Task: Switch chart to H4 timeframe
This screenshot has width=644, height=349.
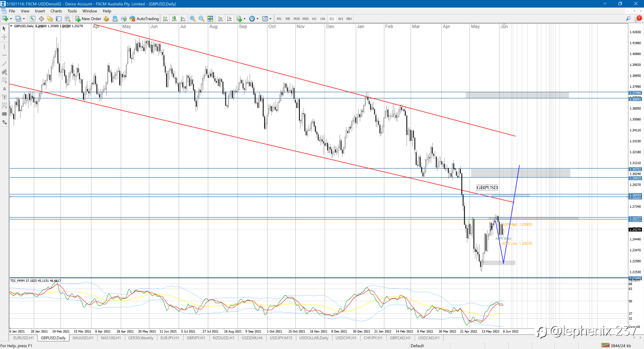Action: (x=323, y=19)
